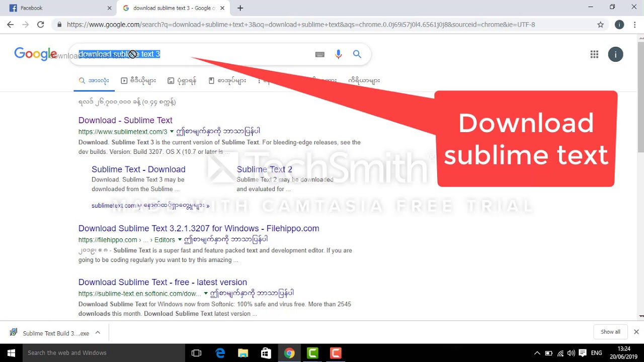Open battery status tray icon

pyautogui.click(x=548, y=353)
